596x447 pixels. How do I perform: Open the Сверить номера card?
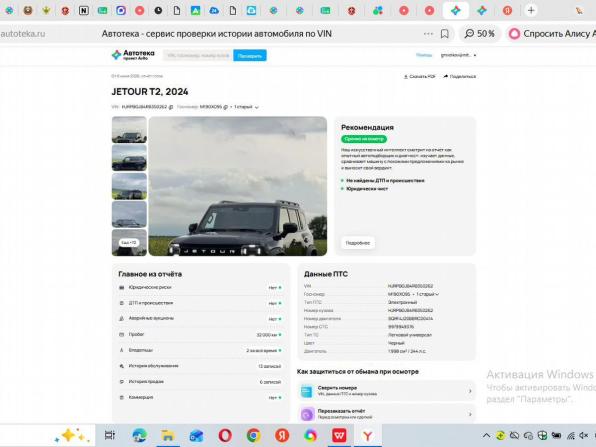(x=386, y=391)
